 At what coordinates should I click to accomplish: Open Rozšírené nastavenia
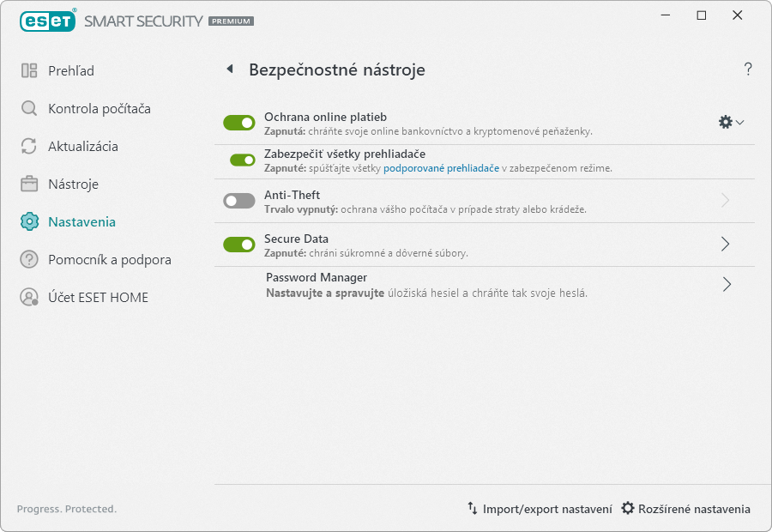(x=686, y=509)
